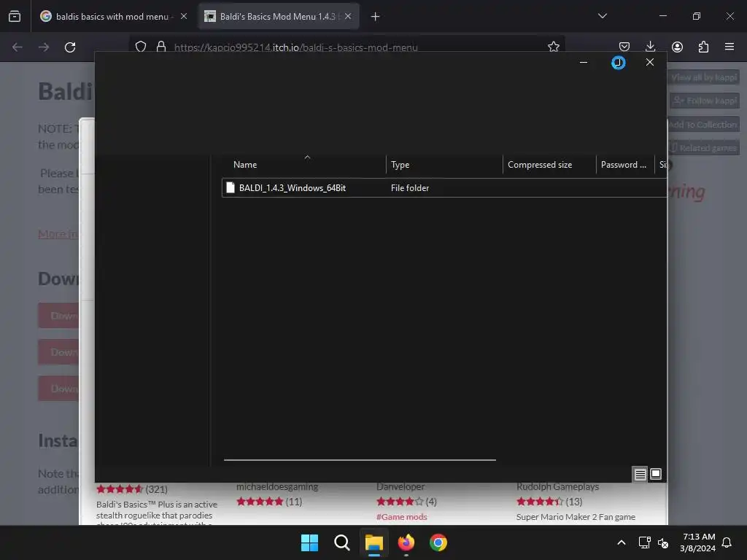Click Rudolph Gameplays author name

[x=557, y=486]
